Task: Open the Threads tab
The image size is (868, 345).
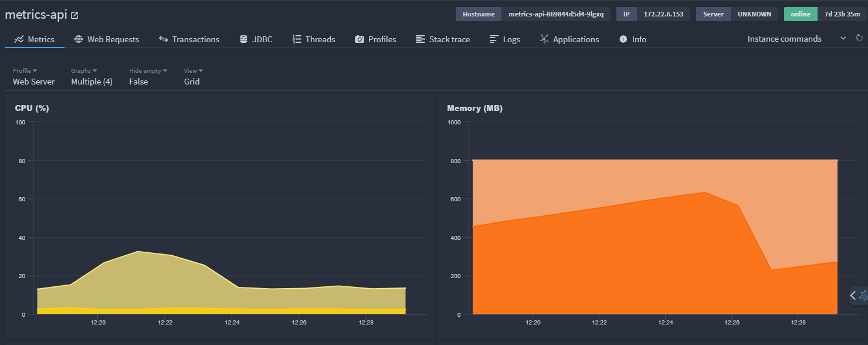Action: pyautogui.click(x=314, y=39)
